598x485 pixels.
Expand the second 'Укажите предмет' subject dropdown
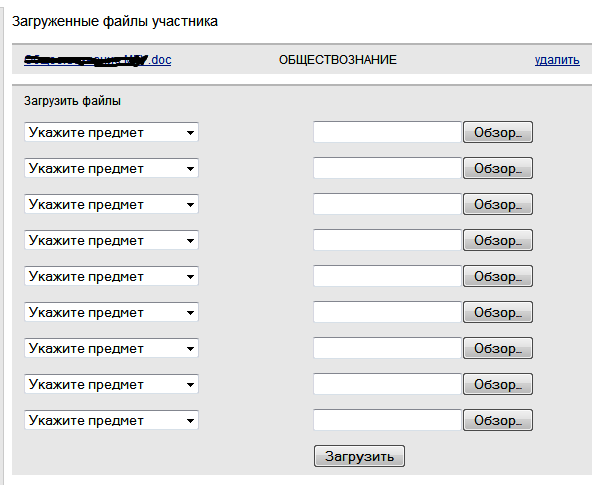click(x=111, y=168)
